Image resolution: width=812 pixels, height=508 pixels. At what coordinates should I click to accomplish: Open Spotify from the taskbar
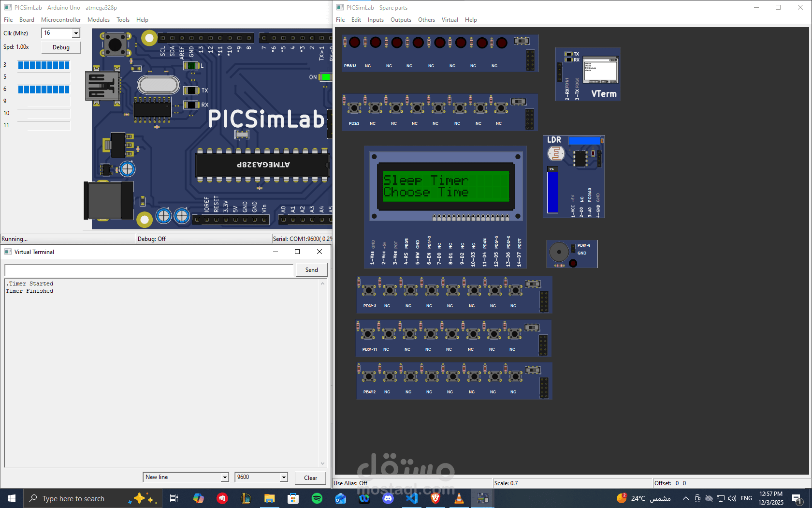(317, 498)
